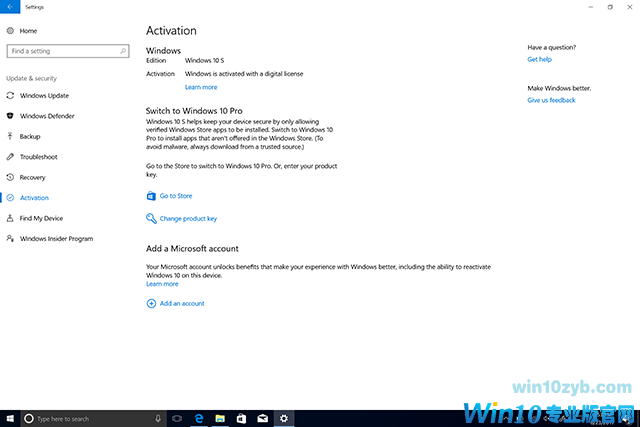Click the magnifier icon in Find a setting
The height and width of the screenshot is (427, 640).
(x=122, y=51)
